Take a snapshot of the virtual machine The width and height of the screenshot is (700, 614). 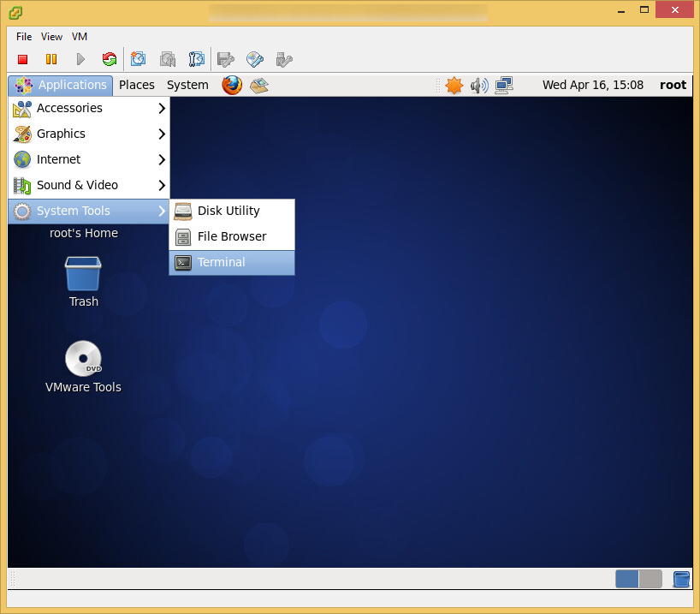pos(139,59)
